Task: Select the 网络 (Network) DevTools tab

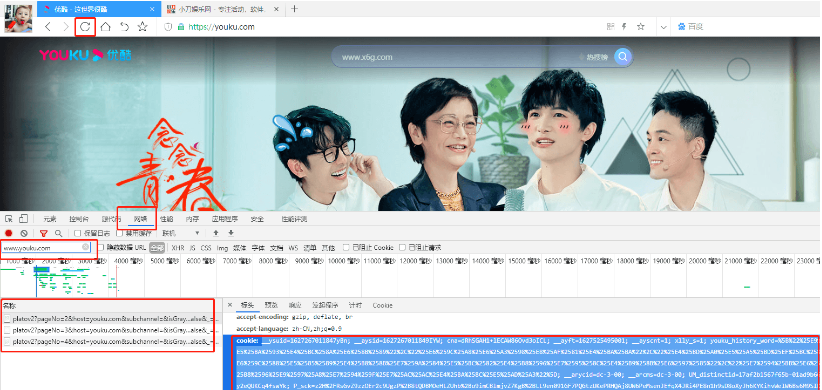Action: point(140,219)
